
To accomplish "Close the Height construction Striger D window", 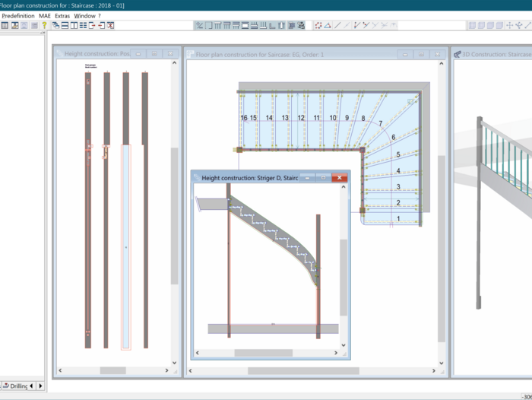I will (339, 177).
